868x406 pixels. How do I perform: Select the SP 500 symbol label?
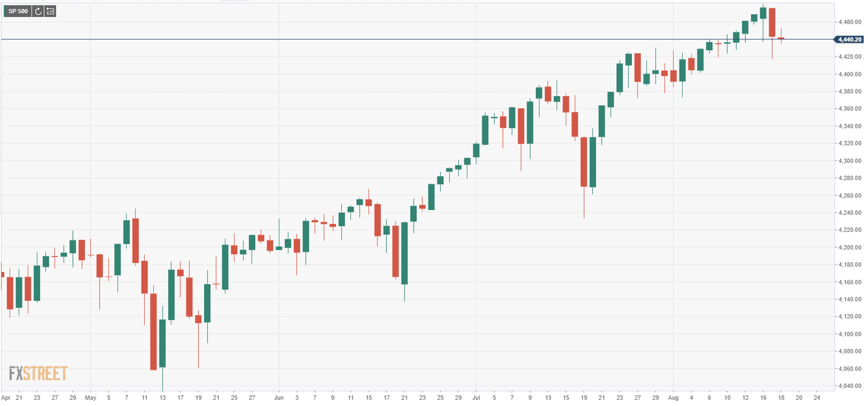18,11
